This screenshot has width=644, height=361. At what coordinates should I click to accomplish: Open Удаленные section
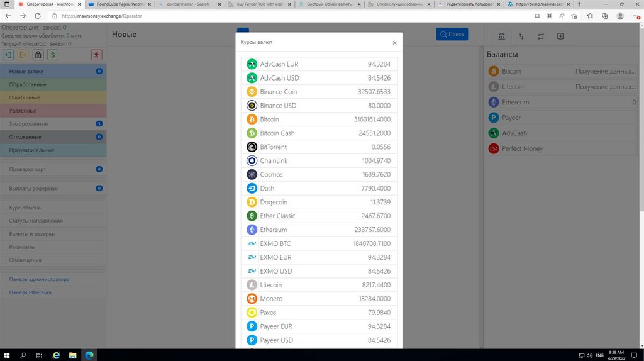tap(53, 111)
